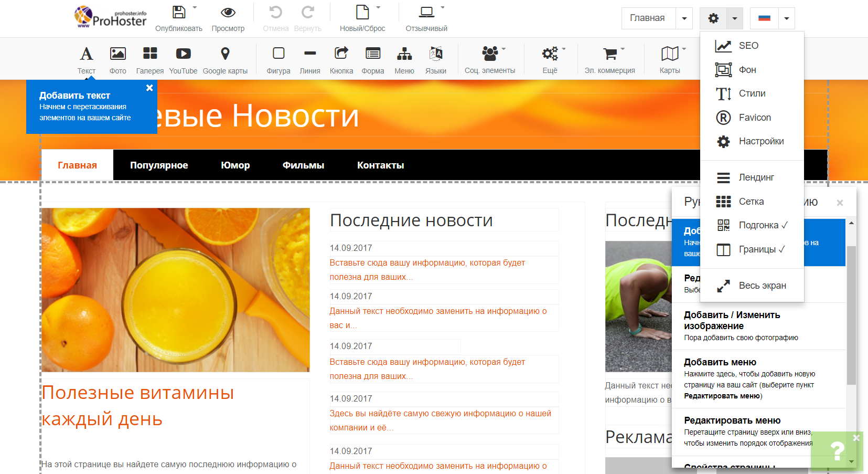This screenshot has height=474, width=868.
Task: Open the first news article link
Action: pyautogui.click(x=427, y=269)
